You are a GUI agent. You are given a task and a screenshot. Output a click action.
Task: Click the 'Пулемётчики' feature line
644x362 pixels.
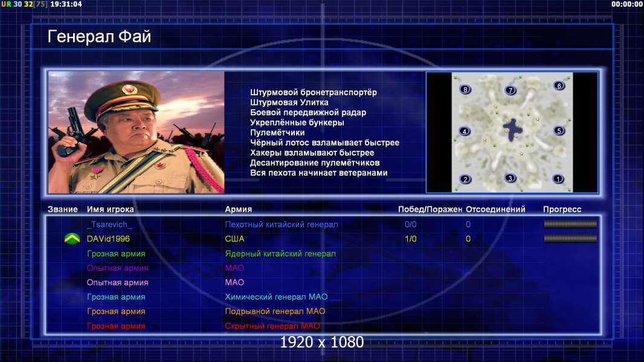277,132
